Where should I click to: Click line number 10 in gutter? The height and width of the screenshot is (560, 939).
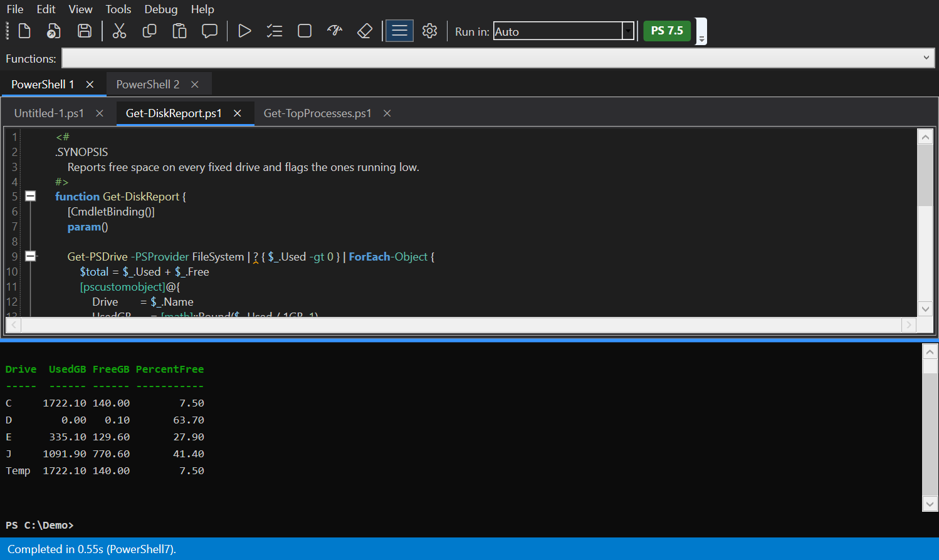coord(12,272)
